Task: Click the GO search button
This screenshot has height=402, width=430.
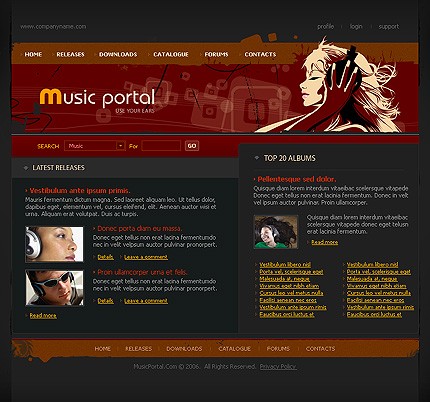Action: point(192,146)
